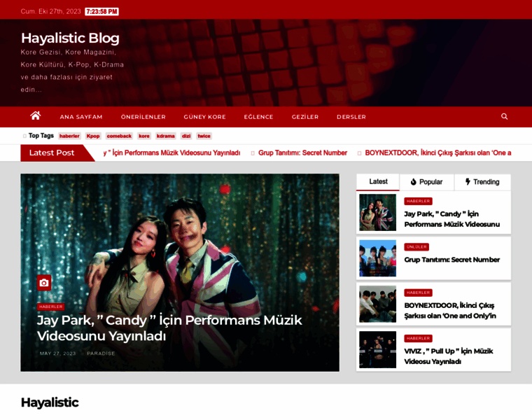This screenshot has height=420, width=532.
Task: Open the DERSLER menu item
Action: 351,117
